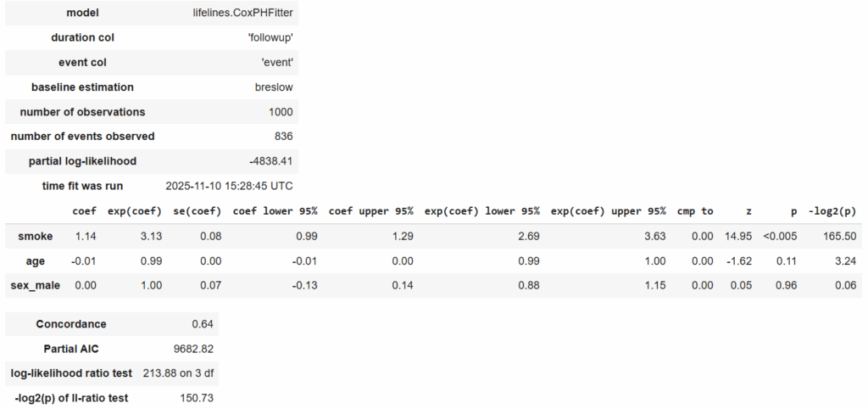Click the 'coef' column header
This screenshot has height=409, width=868.
(x=84, y=211)
